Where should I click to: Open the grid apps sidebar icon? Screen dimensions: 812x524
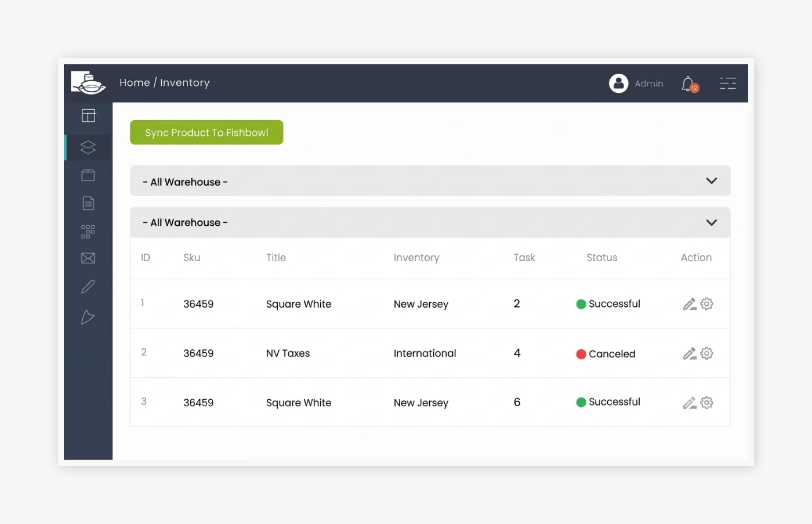tap(88, 232)
